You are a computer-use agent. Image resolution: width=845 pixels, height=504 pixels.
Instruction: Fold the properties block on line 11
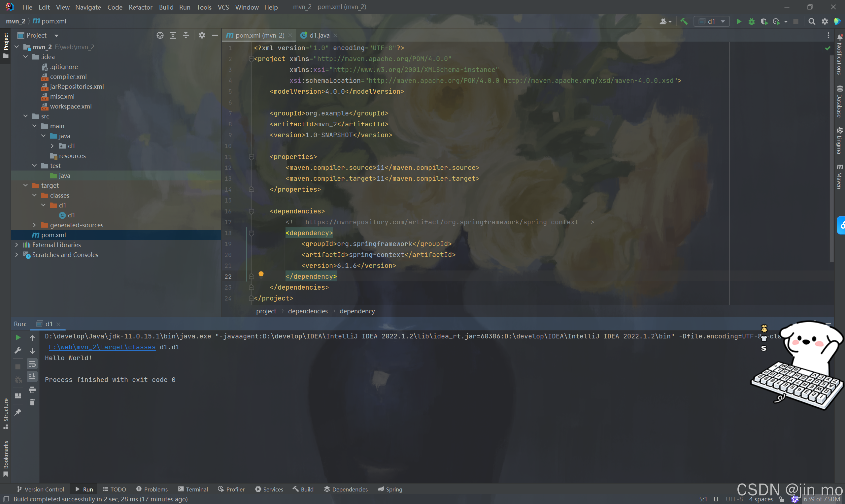coord(252,157)
